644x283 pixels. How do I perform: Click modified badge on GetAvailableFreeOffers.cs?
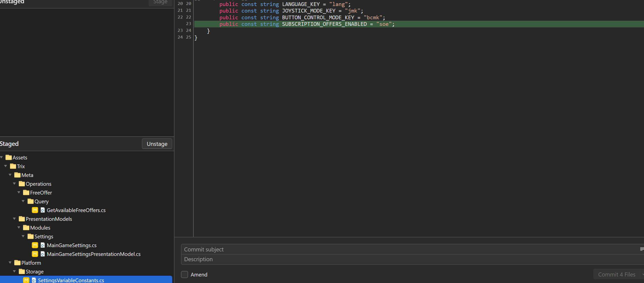35,210
